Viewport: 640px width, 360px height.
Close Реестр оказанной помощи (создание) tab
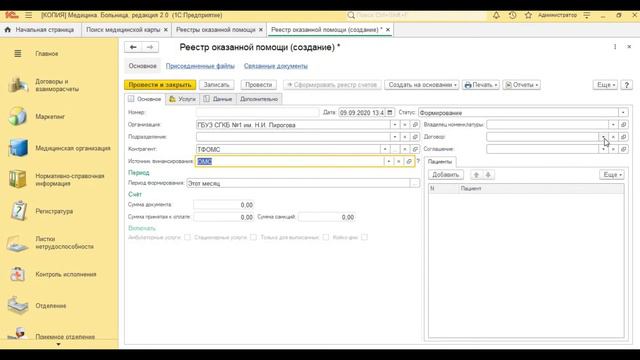tap(388, 30)
